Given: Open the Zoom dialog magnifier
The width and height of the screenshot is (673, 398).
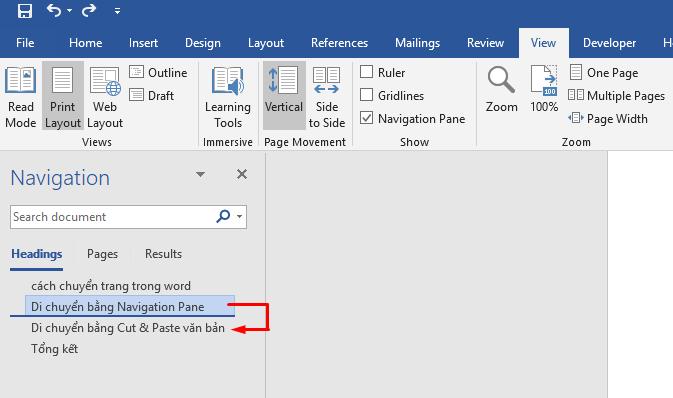Looking at the screenshot, I should click(501, 89).
